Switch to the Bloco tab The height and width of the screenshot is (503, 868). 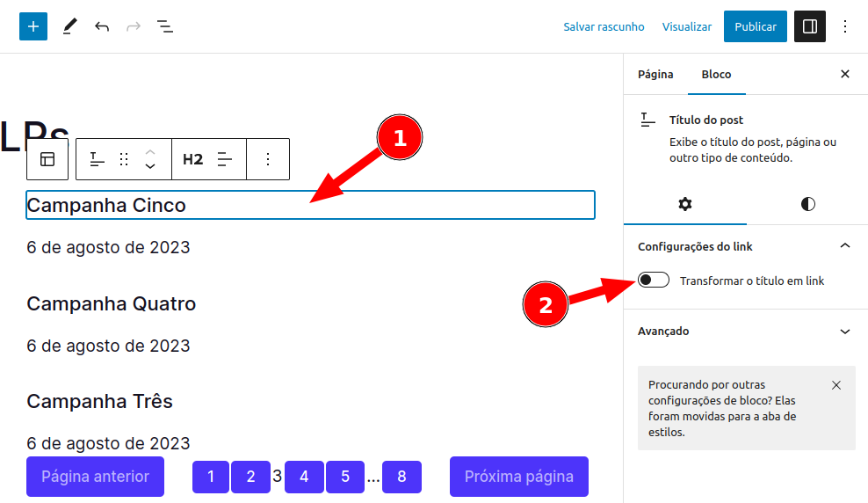716,74
